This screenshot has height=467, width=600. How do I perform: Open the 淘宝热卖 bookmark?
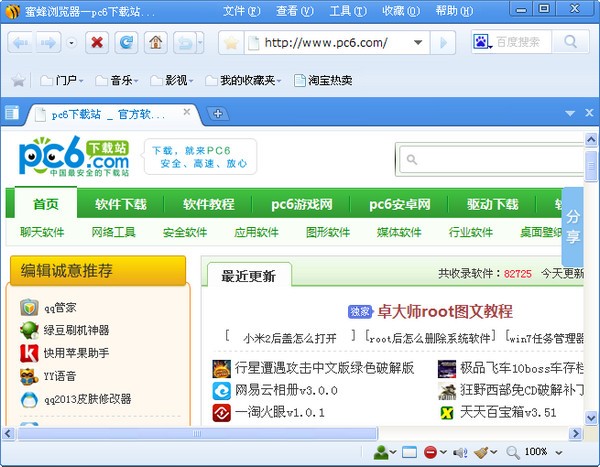pyautogui.click(x=323, y=80)
